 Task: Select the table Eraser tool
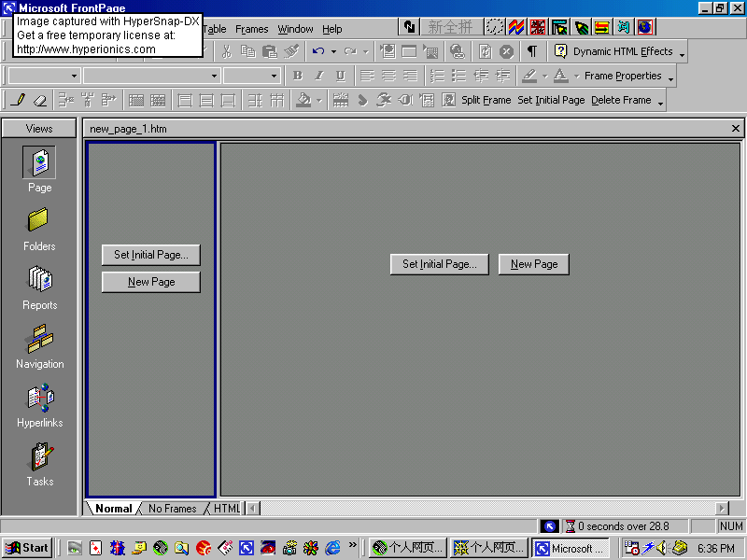click(x=39, y=101)
